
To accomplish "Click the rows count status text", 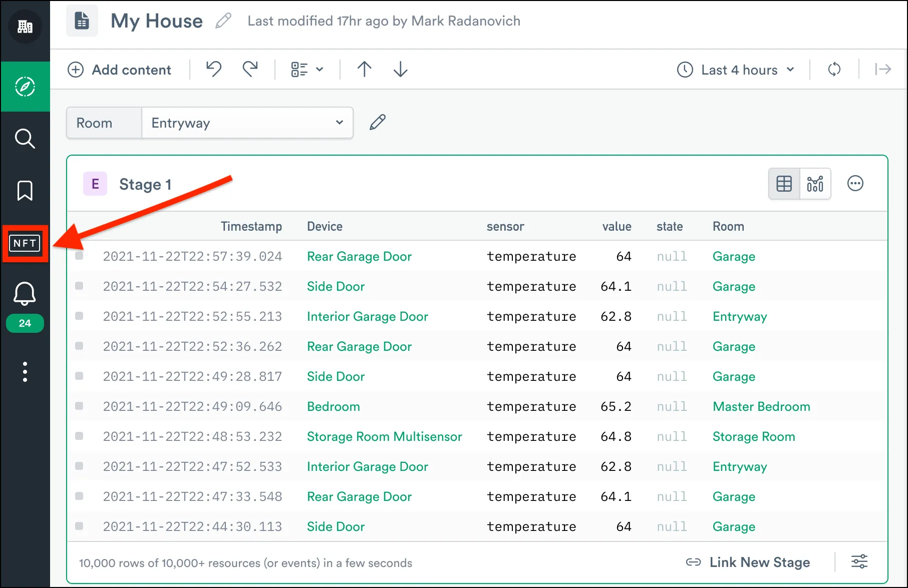I will point(245,563).
